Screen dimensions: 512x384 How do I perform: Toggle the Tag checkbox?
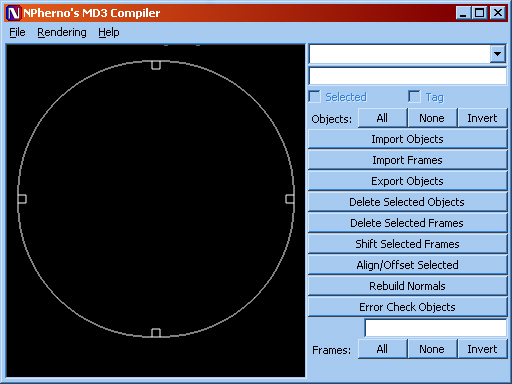coord(414,97)
